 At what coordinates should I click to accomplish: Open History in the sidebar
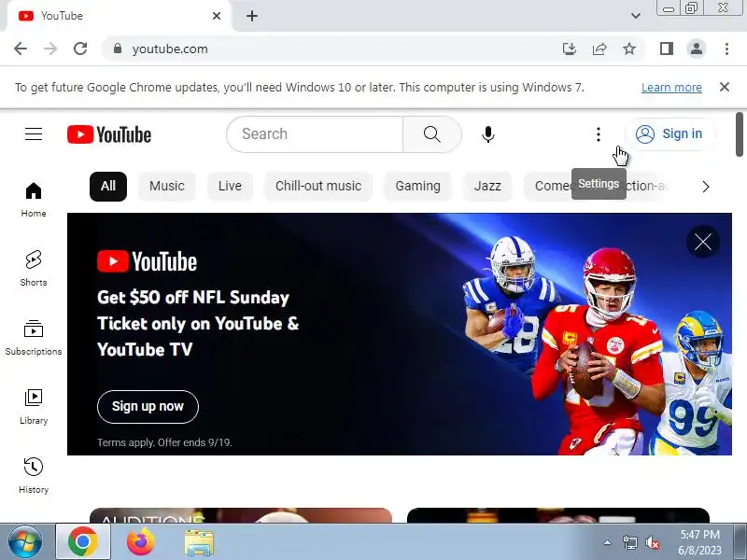click(34, 476)
